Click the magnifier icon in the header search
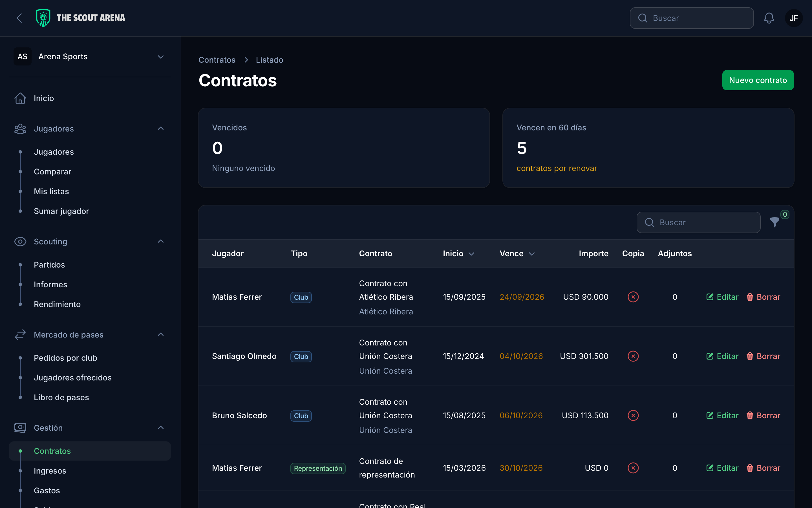Viewport: 812px width, 508px height. pos(643,18)
